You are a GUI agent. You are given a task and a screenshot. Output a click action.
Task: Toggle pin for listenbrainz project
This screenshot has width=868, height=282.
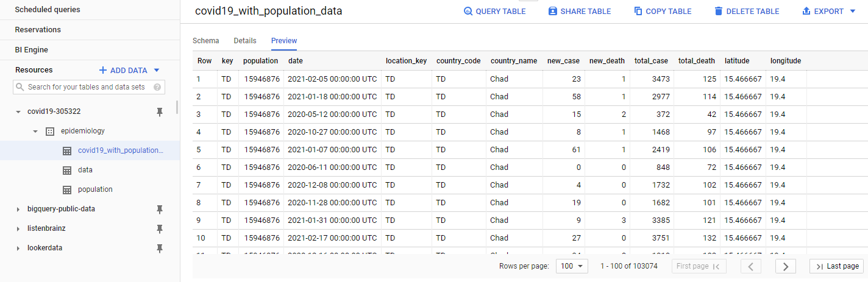point(160,228)
